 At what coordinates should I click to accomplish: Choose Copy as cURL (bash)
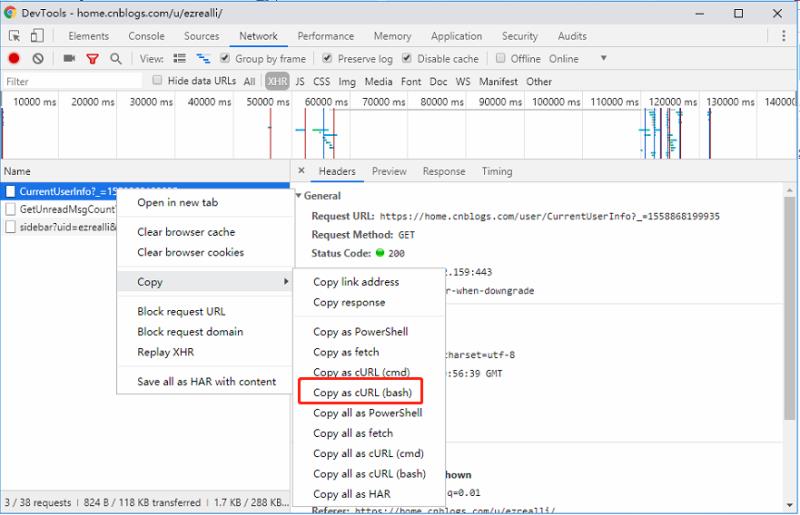click(x=362, y=393)
